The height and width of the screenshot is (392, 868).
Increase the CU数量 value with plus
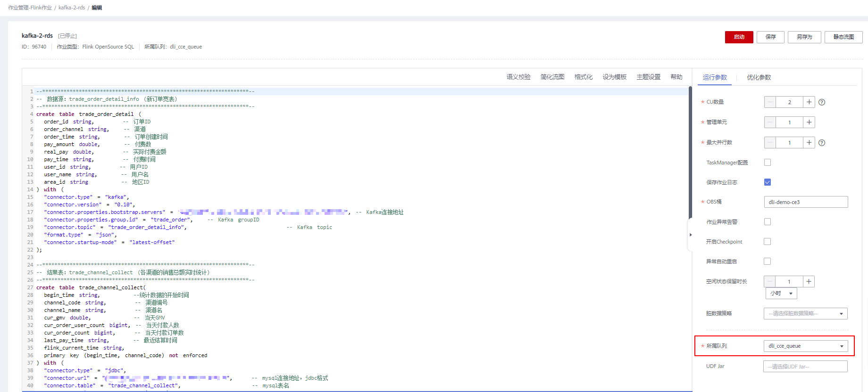[x=809, y=102]
